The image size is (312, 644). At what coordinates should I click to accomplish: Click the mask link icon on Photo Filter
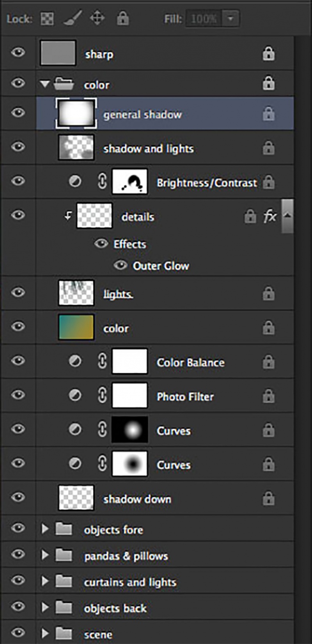coord(102,396)
